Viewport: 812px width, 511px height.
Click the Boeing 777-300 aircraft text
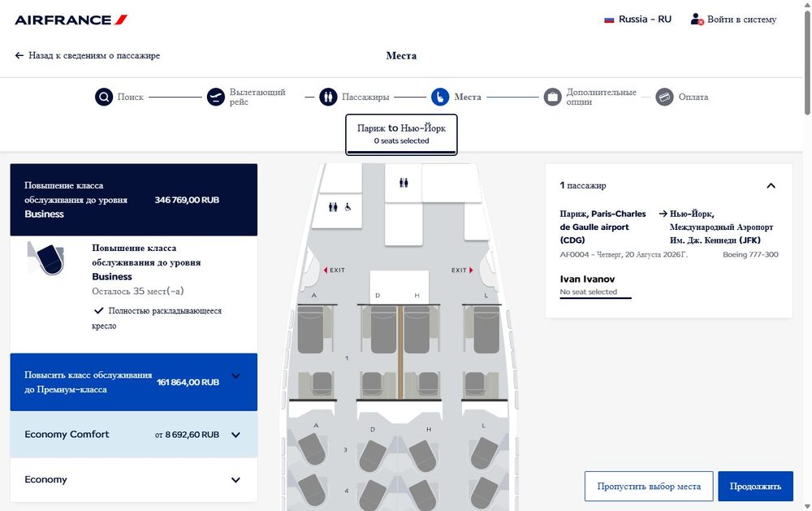point(750,254)
